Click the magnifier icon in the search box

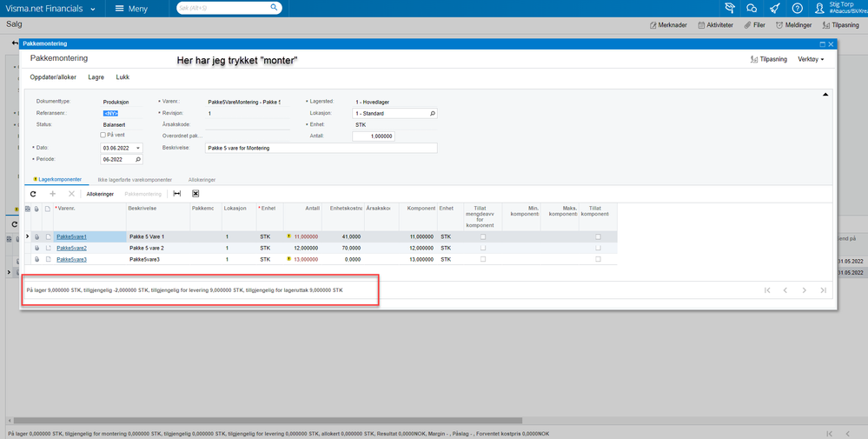(x=274, y=8)
